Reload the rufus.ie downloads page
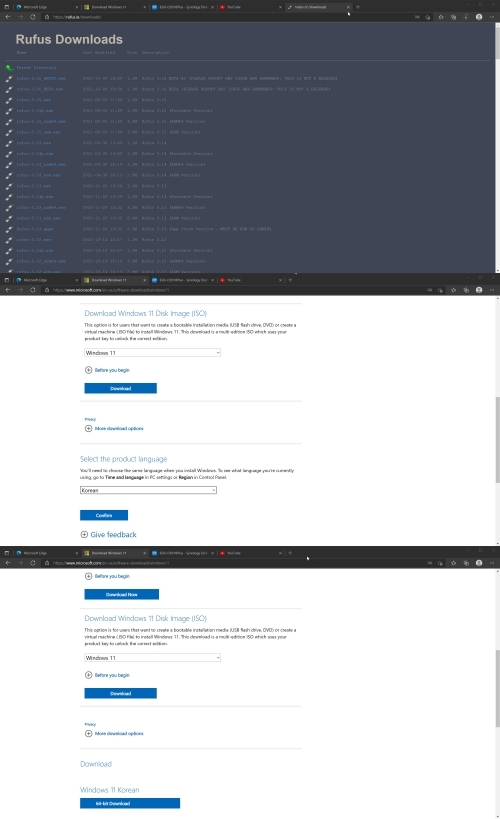This screenshot has width=500, height=819. [x=32, y=17]
